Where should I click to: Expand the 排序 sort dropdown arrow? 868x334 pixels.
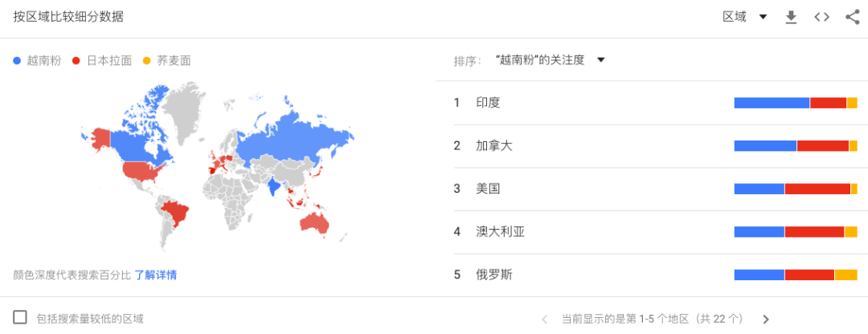[600, 60]
